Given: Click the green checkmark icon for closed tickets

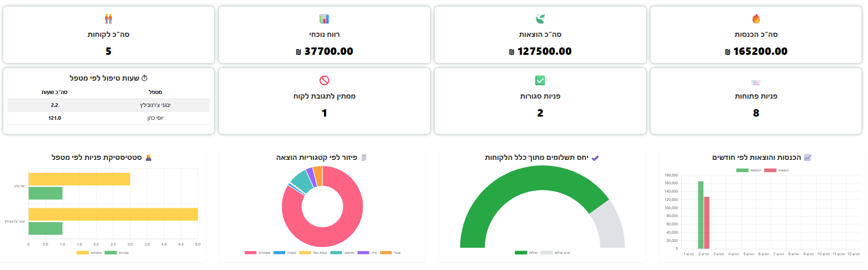Looking at the screenshot, I should pos(540,81).
